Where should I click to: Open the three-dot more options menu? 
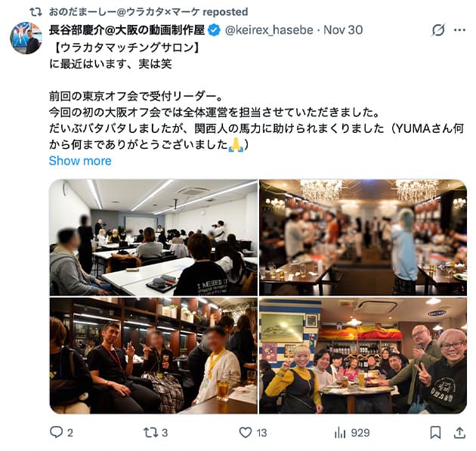tap(459, 29)
